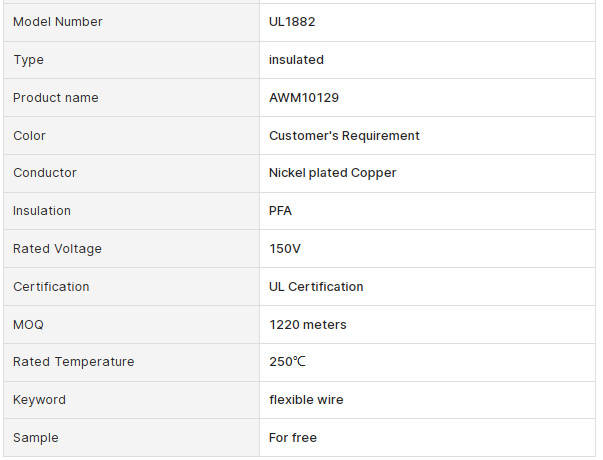The width and height of the screenshot is (603, 460).
Task: Click the Color label cell
Action: [x=132, y=136]
